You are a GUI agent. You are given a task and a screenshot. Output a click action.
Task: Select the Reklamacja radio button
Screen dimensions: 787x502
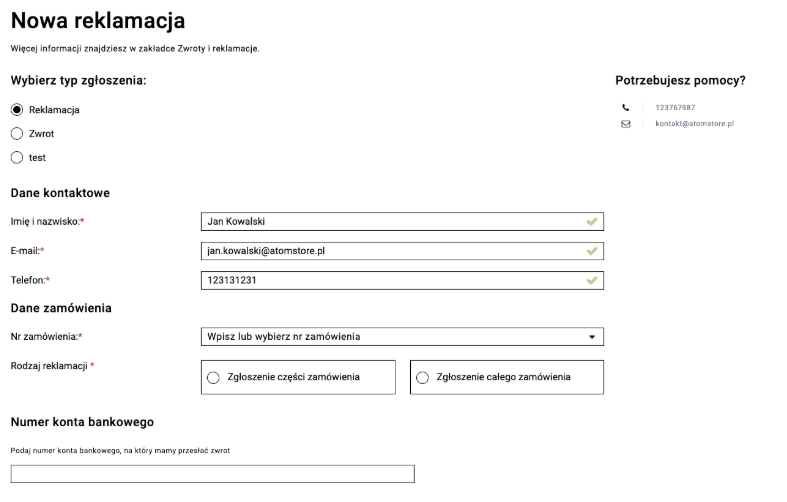(16, 110)
